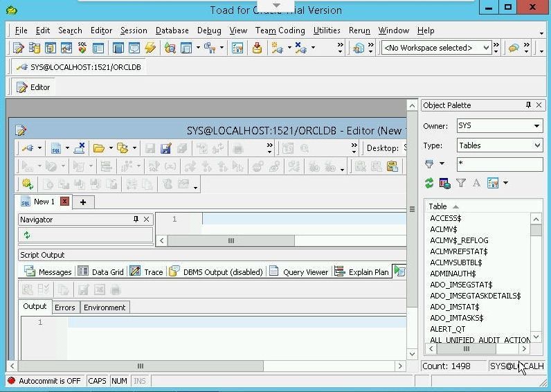Expand main toolbar new connection dropdown arrow
Image resolution: width=551 pixels, height=392 pixels.
pyautogui.click(x=289, y=48)
